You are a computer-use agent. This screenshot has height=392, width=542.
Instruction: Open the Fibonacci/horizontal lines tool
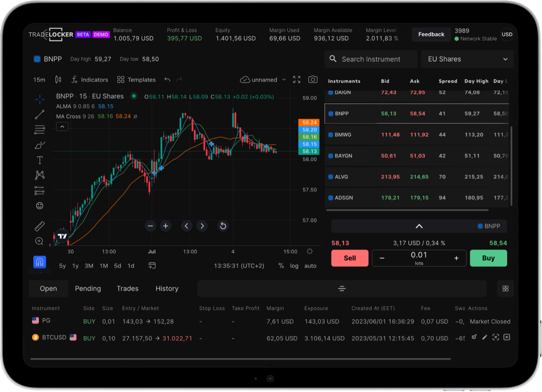coord(40,129)
